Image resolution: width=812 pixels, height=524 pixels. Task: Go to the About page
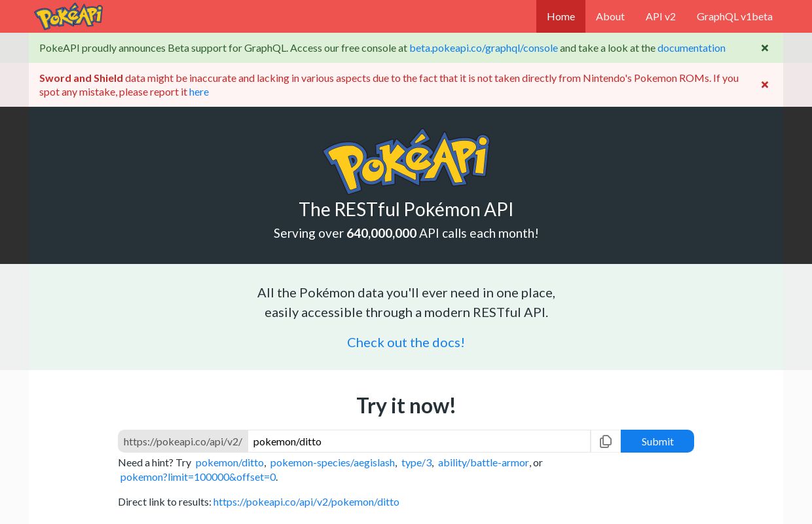tap(610, 16)
